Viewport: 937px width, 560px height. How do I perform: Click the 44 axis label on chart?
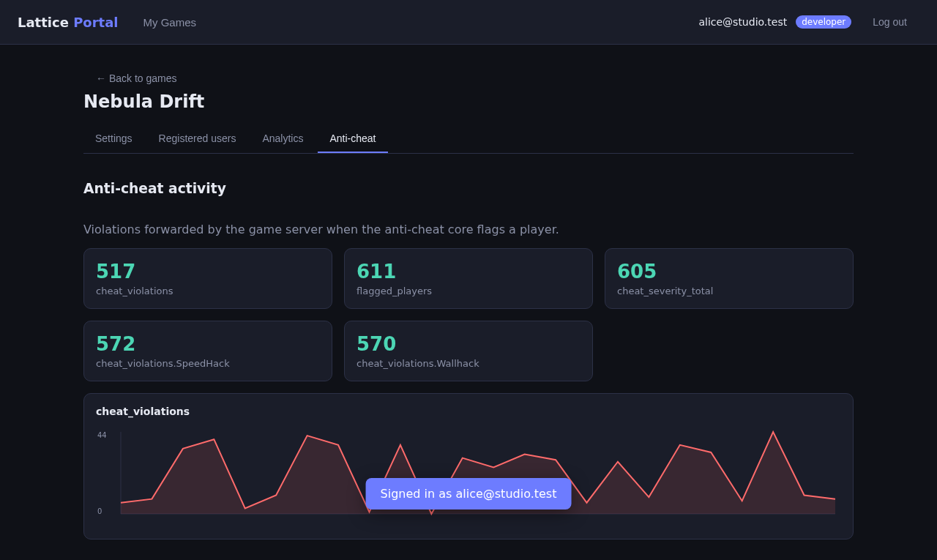point(102,435)
